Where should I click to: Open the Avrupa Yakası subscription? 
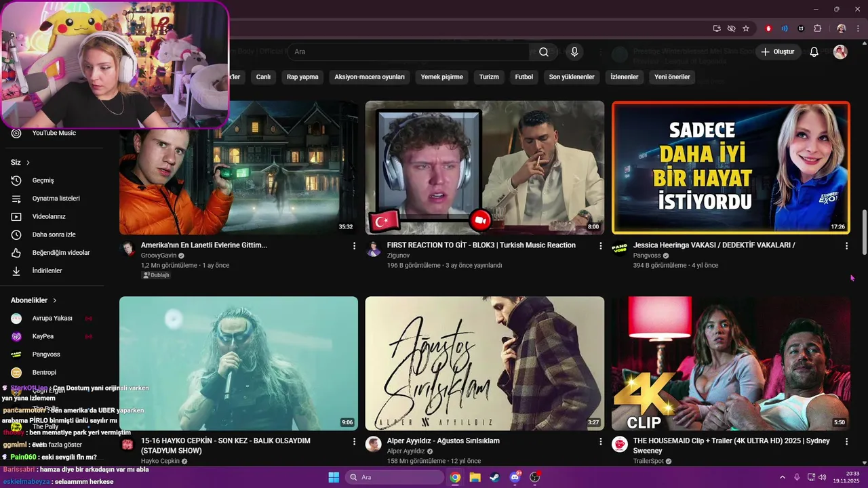(x=53, y=318)
